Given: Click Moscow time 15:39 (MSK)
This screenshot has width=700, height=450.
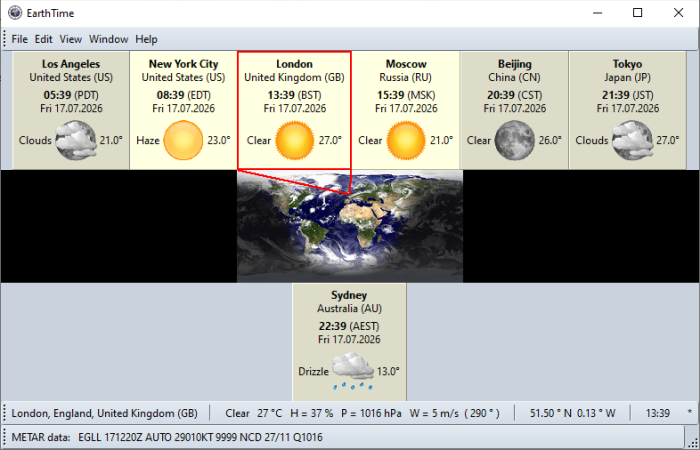Looking at the screenshot, I should 406,95.
